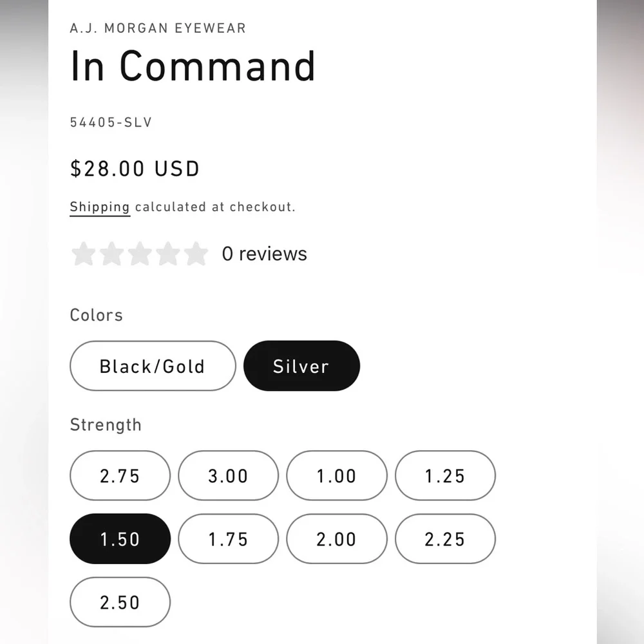Viewport: 644px width, 644px height.
Task: Select the Silver color option
Action: click(301, 366)
